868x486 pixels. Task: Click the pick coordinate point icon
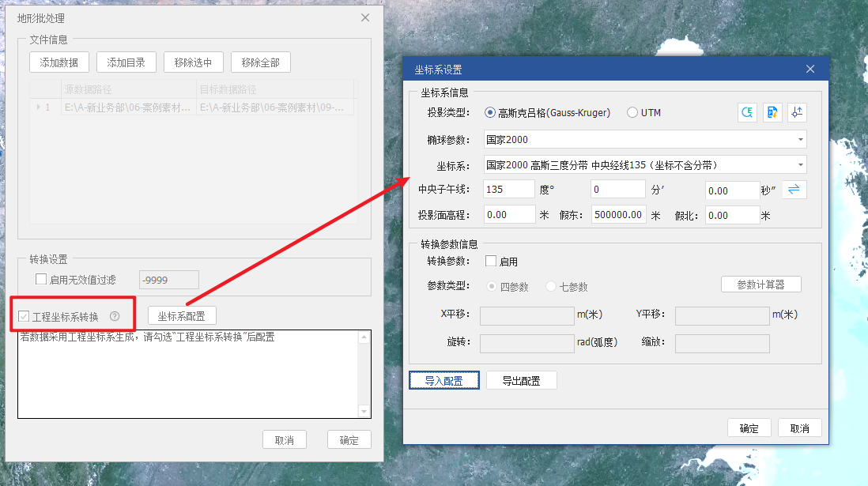coord(797,113)
